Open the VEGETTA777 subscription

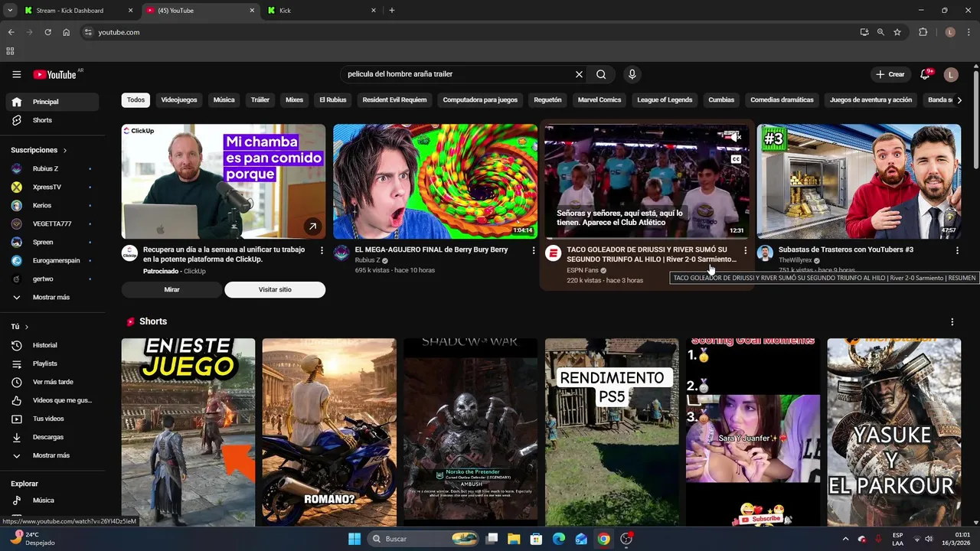52,223
